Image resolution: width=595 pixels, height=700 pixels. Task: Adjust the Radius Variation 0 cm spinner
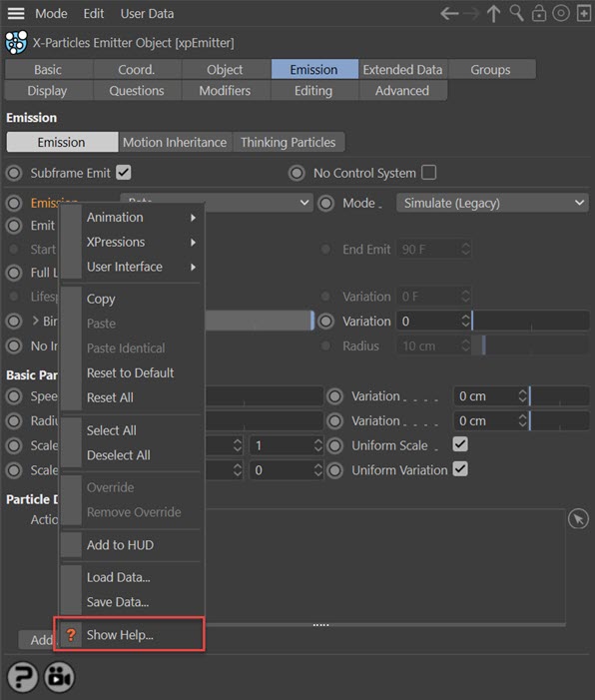click(522, 420)
